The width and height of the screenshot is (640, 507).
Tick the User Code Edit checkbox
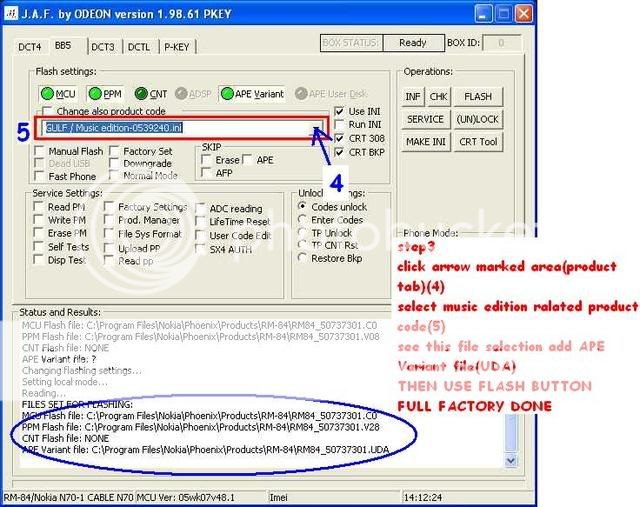200,236
